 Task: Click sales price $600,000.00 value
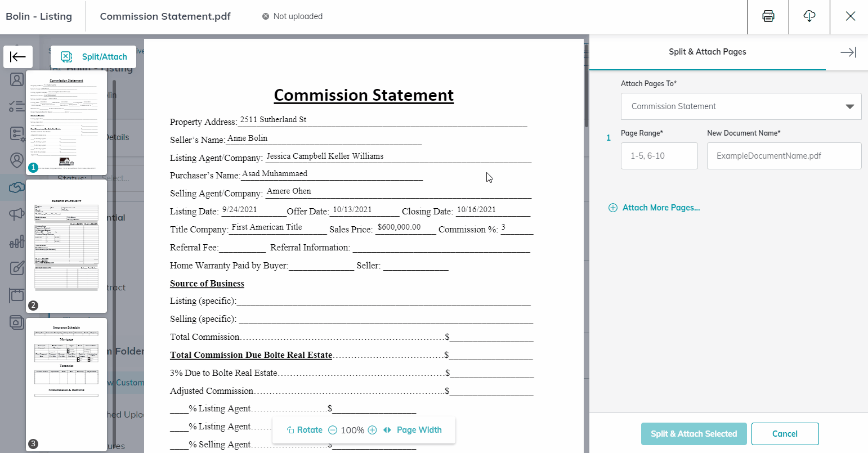coord(399,227)
